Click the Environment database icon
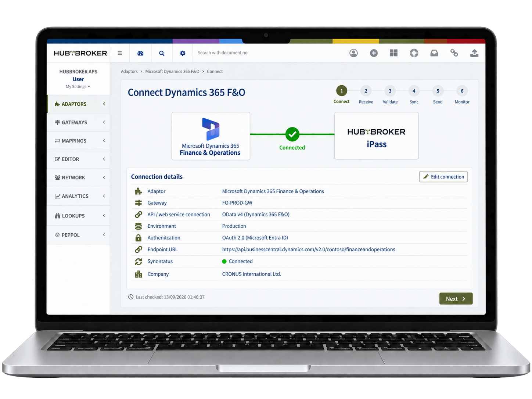Image resolution: width=532 pixels, height=399 pixels. [139, 226]
